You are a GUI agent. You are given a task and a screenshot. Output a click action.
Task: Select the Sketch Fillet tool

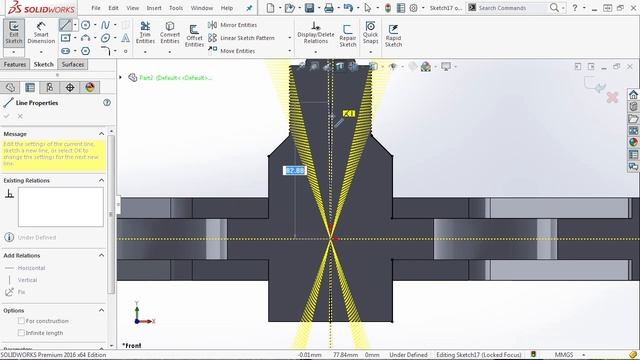(x=105, y=51)
